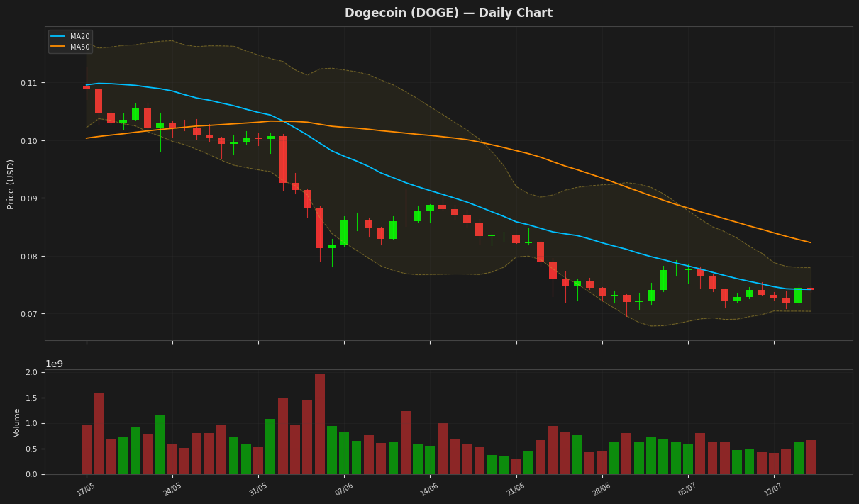Viewport: 859px width, 504px height.
Task: Click the 0.5 volume axis tick label
Action: pos(32,449)
